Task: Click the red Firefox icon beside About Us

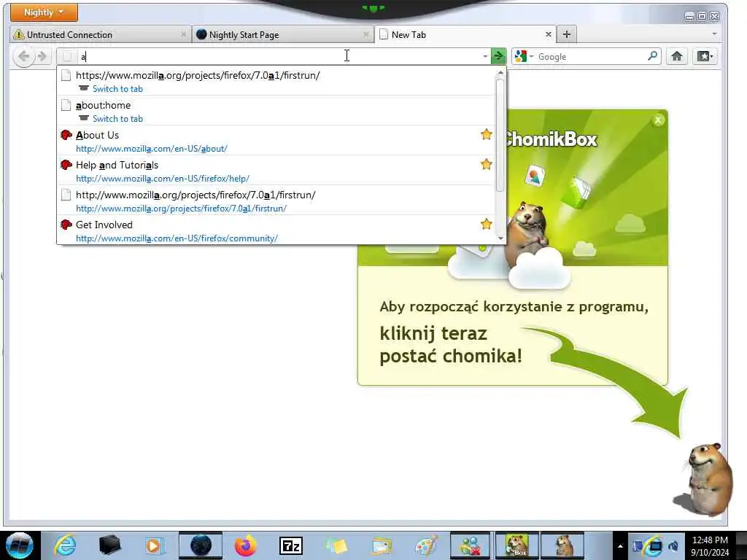Action: click(x=66, y=135)
